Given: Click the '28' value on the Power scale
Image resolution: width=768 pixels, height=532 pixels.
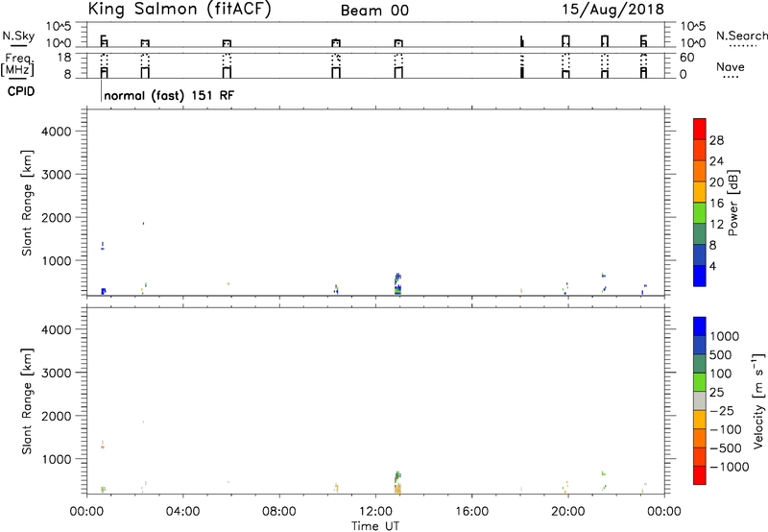Looking at the screenshot, I should [x=716, y=140].
